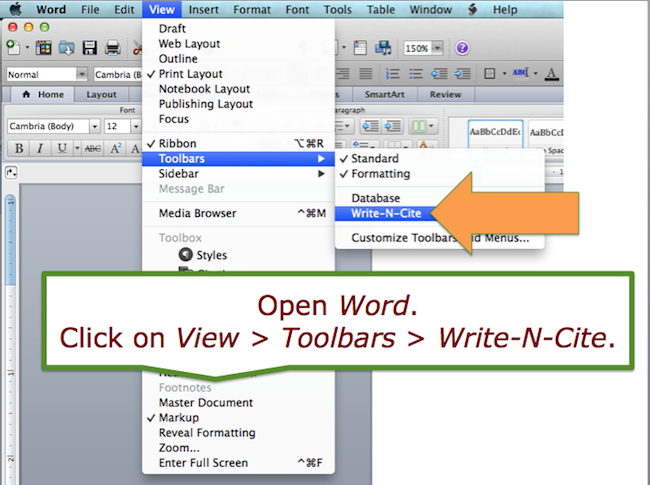Open the Word Help purple question icon
The height and width of the screenshot is (485, 650).
click(x=462, y=48)
